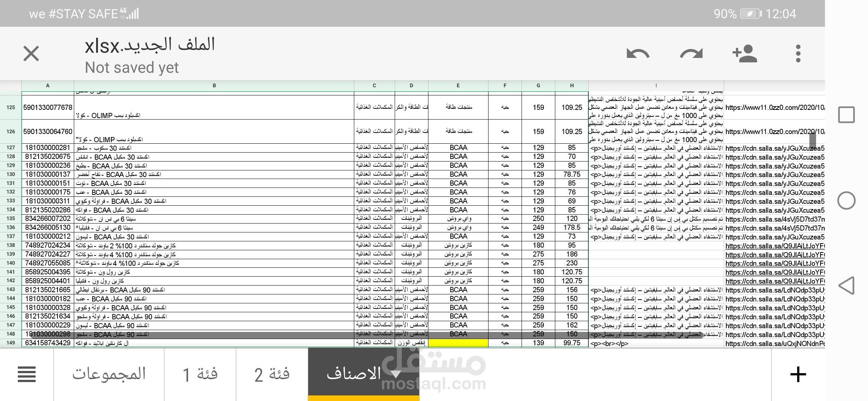The width and height of the screenshot is (868, 401).
Task: Open the three-dot overflow menu
Action: (798, 53)
